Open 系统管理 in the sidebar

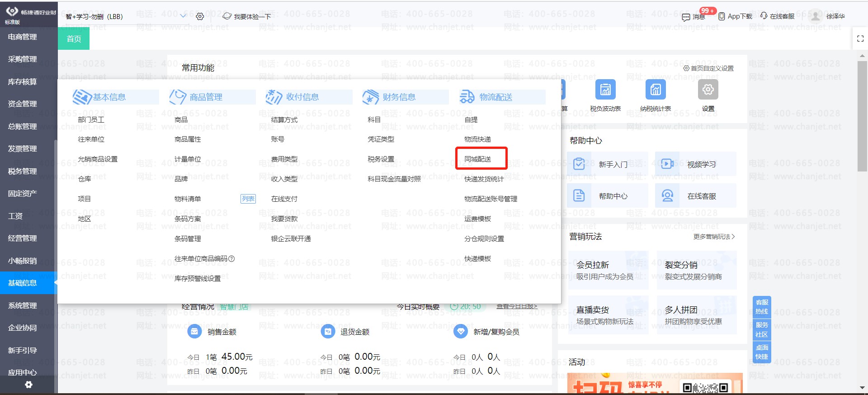pos(23,306)
